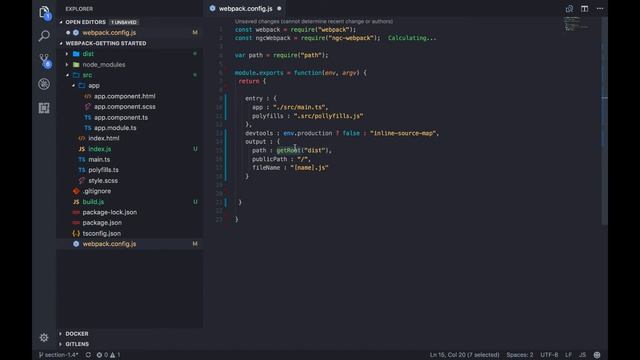Open the editor More Actions ellipsis
Viewport: 640px width, 360px height.
(x=600, y=9)
